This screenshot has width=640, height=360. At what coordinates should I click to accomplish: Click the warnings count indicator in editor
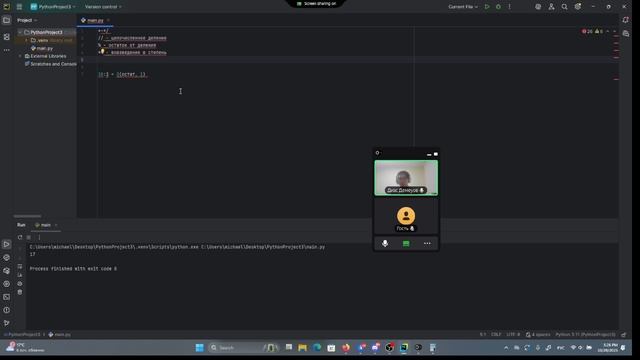click(599, 31)
